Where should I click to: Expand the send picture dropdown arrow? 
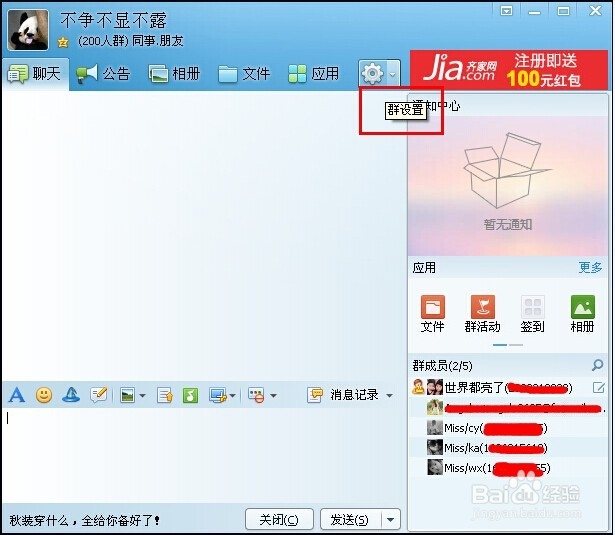coord(142,395)
